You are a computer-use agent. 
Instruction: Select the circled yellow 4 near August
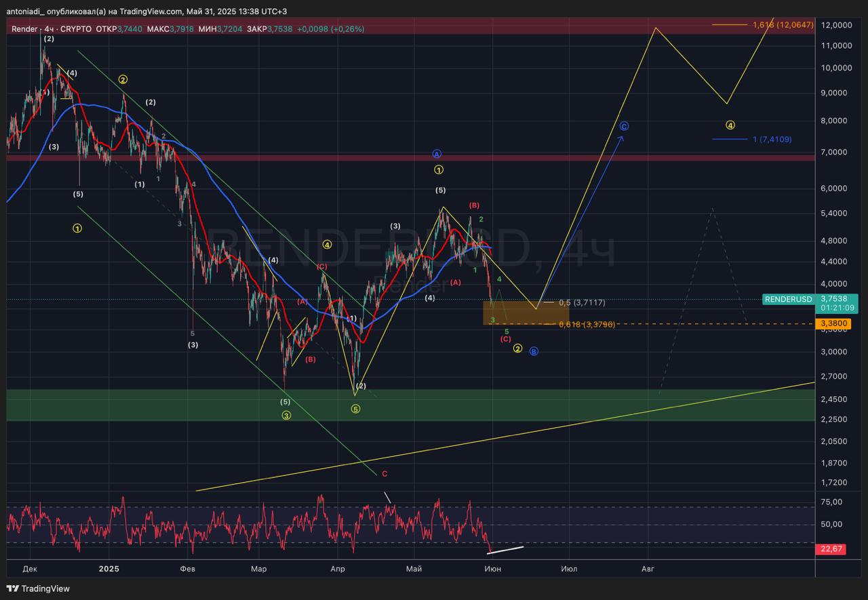[730, 125]
